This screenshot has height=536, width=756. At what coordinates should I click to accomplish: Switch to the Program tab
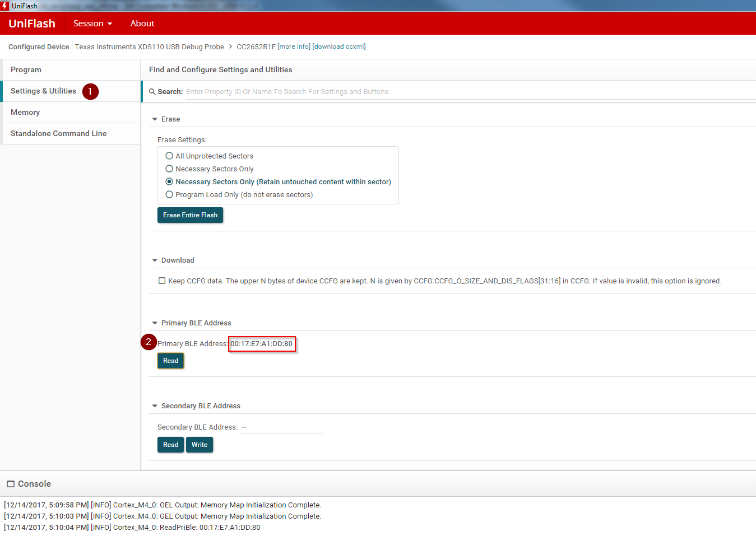coord(26,70)
